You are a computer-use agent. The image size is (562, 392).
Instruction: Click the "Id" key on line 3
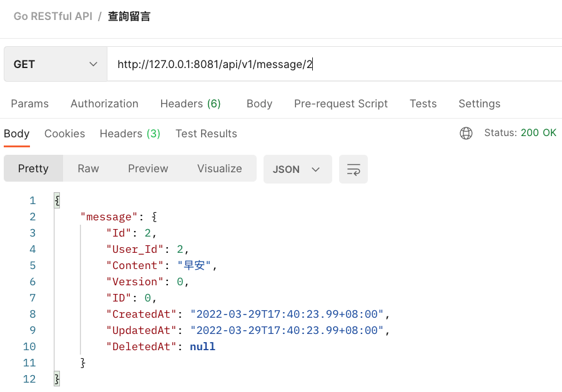[119, 233]
